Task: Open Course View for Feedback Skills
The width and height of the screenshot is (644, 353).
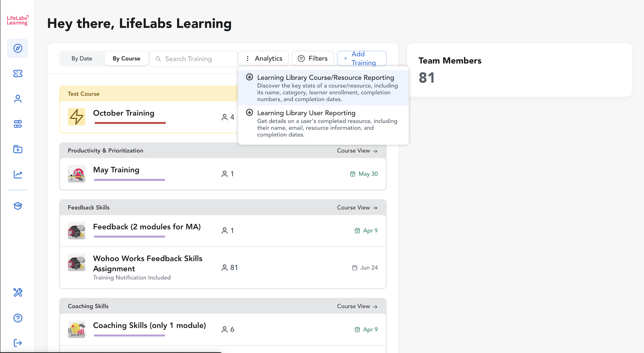Action: 357,208
